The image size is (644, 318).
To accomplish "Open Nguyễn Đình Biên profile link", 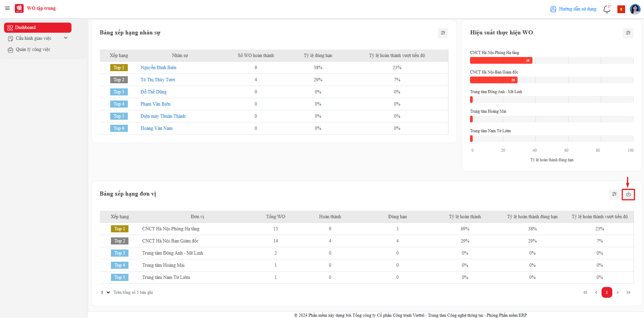I will [158, 68].
